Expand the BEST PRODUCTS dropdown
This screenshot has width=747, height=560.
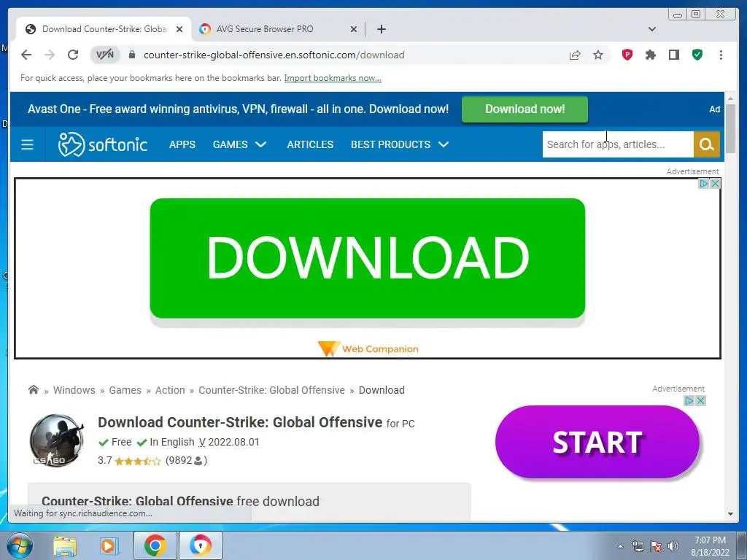[x=400, y=144]
